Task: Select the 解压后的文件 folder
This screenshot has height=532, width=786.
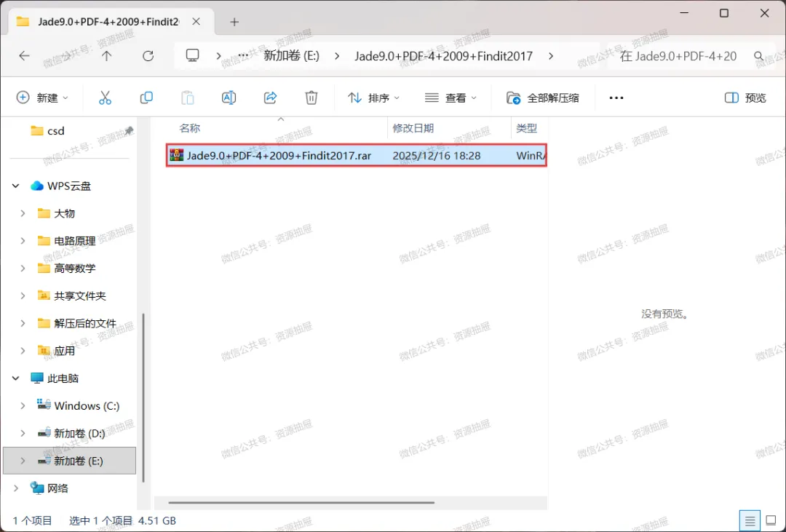Action: coord(78,323)
